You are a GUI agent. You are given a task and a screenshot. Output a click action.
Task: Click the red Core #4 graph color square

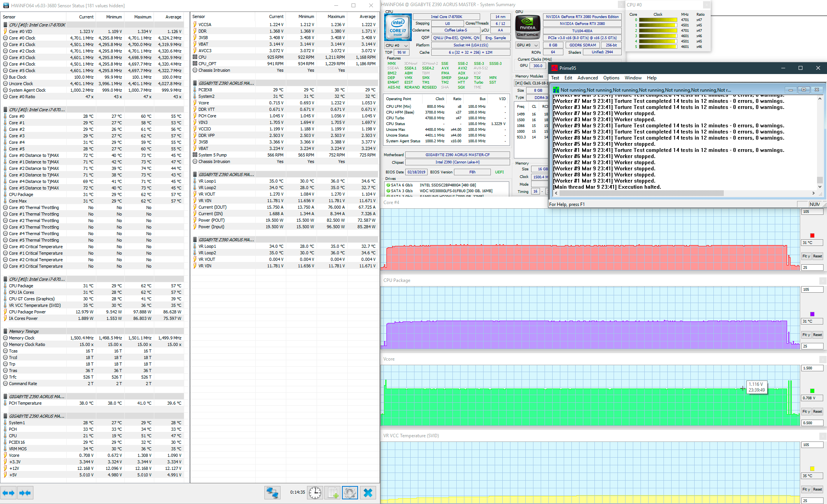coord(812,236)
